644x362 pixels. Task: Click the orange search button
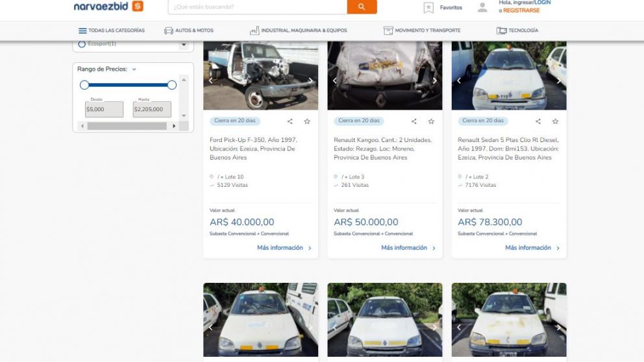tap(362, 6)
